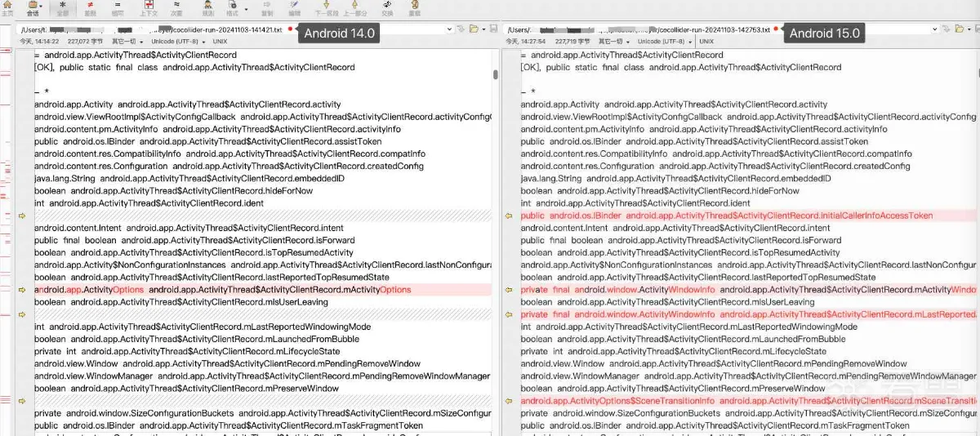Click right pane's parent-path arrow icon

click(948, 29)
